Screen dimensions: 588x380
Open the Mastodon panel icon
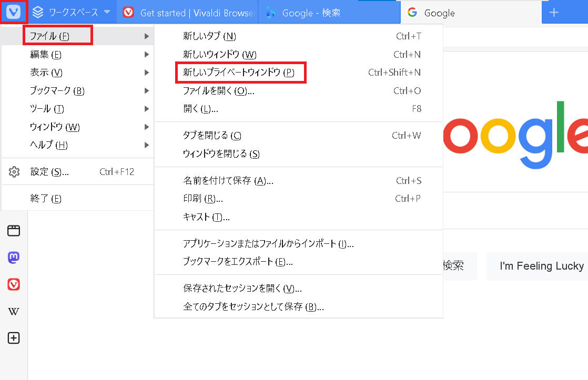[x=14, y=258]
